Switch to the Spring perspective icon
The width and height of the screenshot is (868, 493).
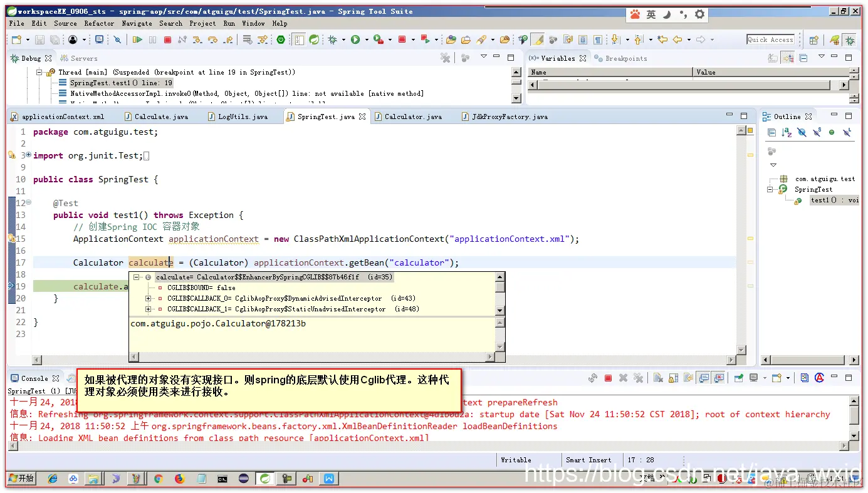[x=835, y=39]
